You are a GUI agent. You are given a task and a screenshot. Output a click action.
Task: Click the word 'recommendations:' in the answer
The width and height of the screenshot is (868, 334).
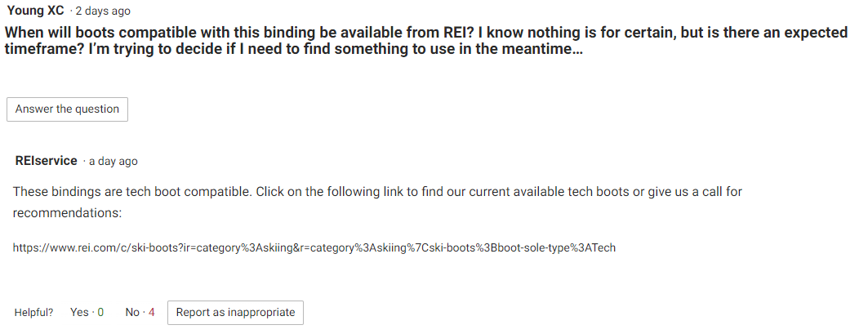coord(67,212)
